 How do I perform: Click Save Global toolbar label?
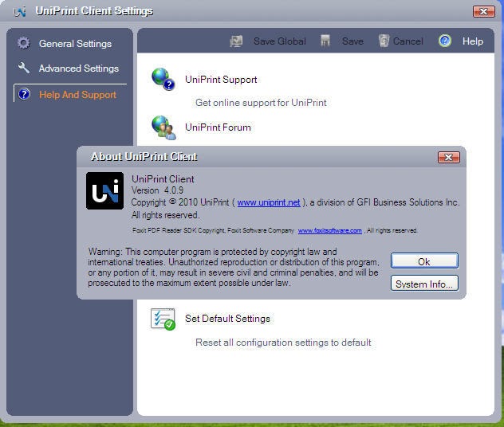(280, 41)
